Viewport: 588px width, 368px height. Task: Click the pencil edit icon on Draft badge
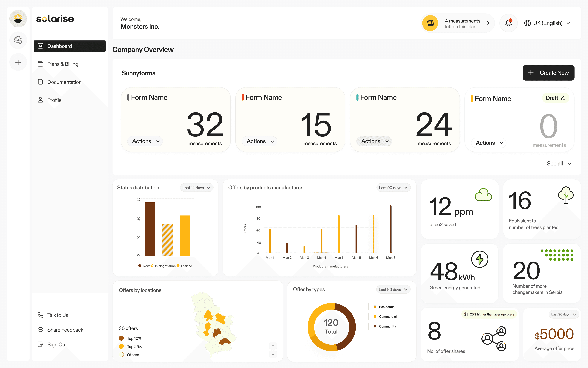tap(563, 98)
